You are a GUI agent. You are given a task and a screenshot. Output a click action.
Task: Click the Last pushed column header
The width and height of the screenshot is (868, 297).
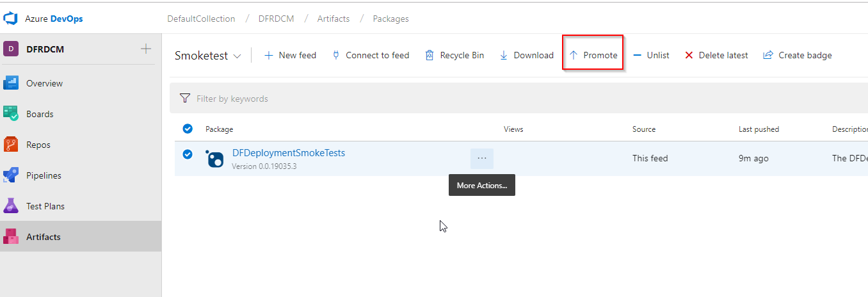(x=759, y=129)
